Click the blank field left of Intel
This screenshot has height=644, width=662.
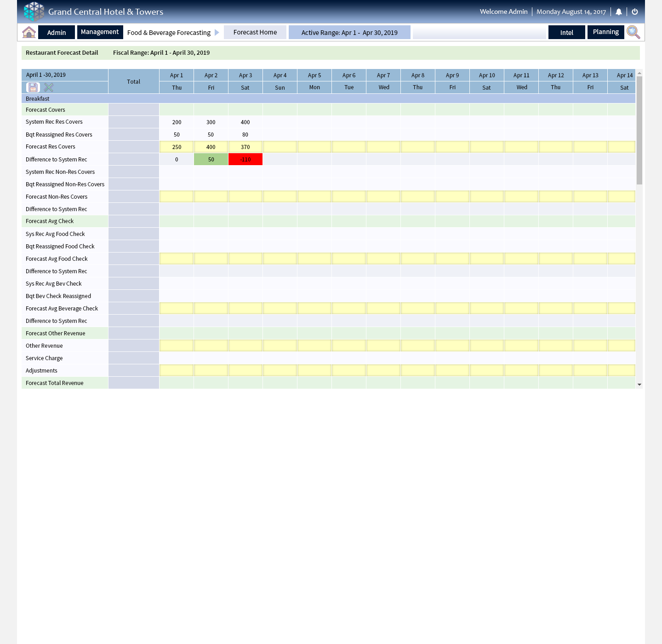click(479, 33)
